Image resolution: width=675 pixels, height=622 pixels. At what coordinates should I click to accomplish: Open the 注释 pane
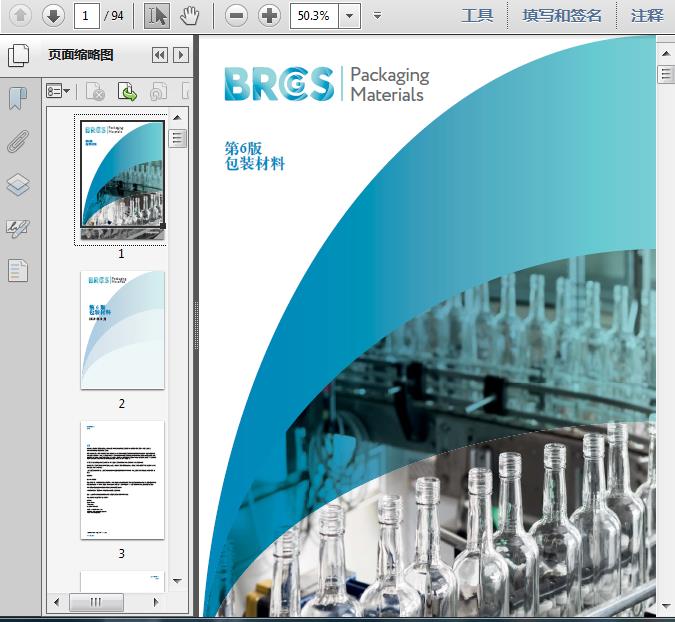coord(647,16)
